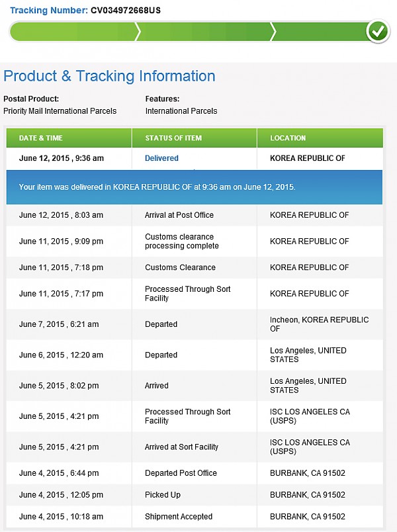397x532 pixels.
Task: Click the second chevron on progress bar
Action: tap(273, 32)
